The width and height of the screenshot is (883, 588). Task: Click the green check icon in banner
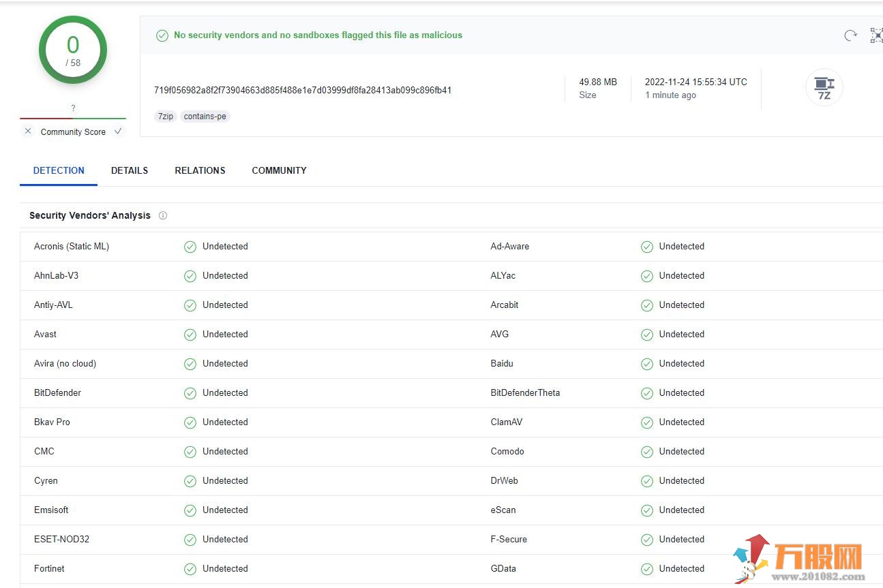162,35
